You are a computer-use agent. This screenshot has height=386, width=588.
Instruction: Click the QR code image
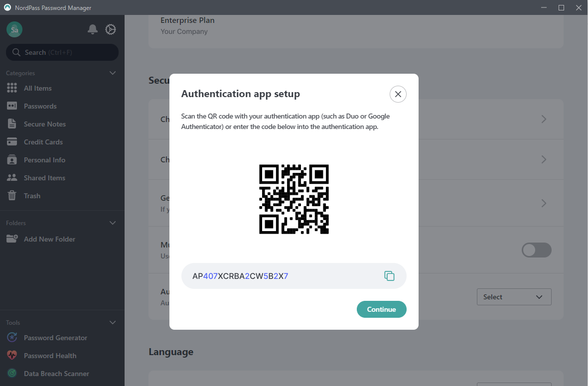click(x=294, y=199)
